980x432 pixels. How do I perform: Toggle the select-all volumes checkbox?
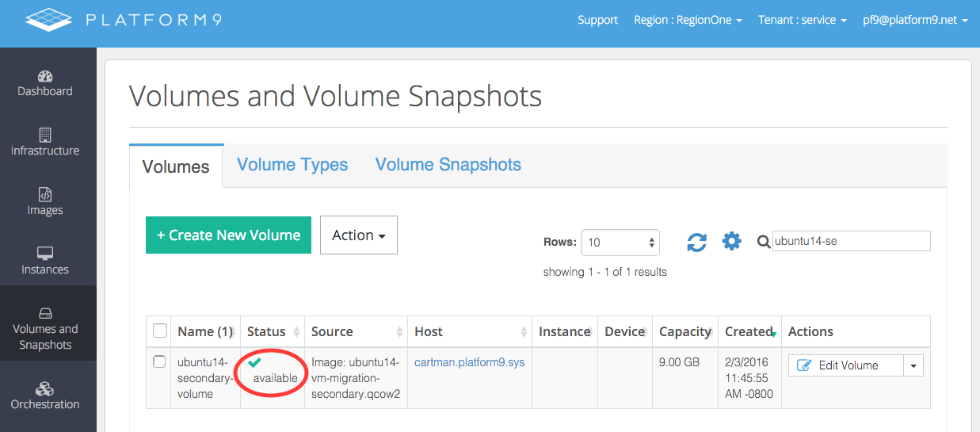click(x=159, y=331)
